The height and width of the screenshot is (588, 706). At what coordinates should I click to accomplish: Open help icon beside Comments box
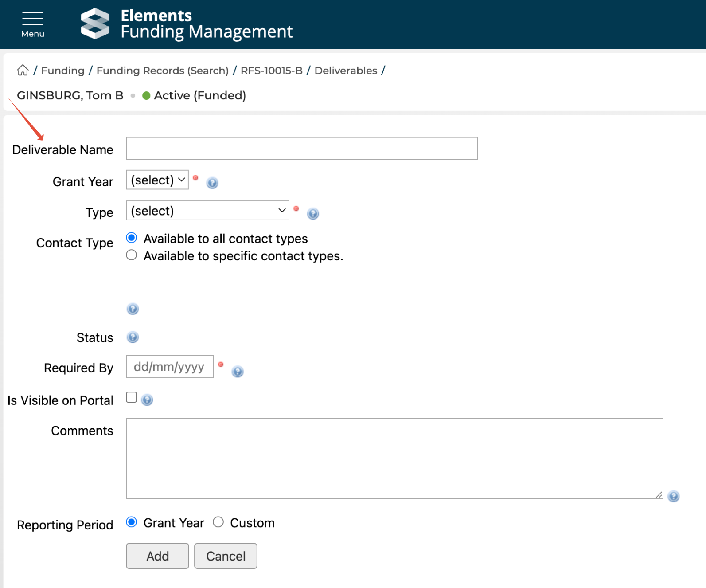(673, 496)
